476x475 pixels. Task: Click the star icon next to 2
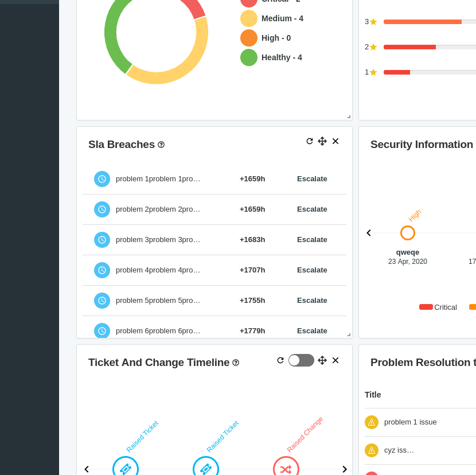click(x=373, y=47)
